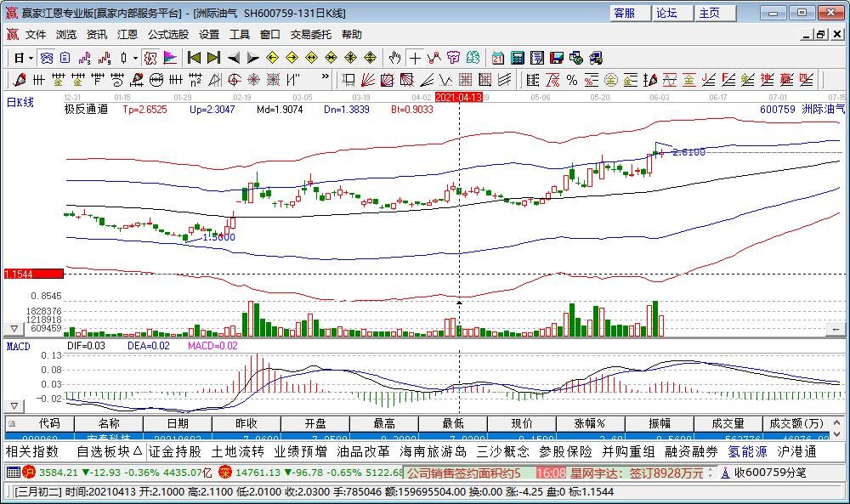850x504 pixels.
Task: Open the calculator tool icon
Action: point(517,58)
